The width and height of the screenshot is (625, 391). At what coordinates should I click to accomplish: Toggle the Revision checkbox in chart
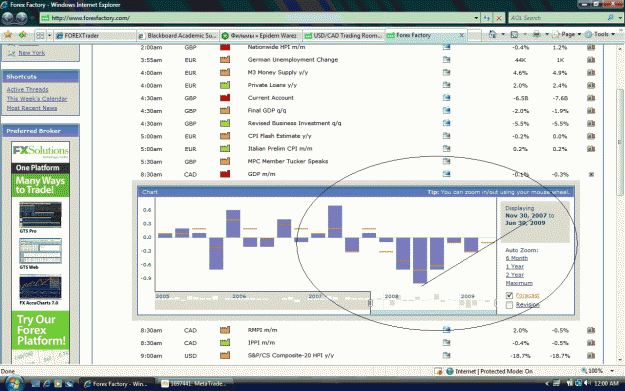pos(509,305)
